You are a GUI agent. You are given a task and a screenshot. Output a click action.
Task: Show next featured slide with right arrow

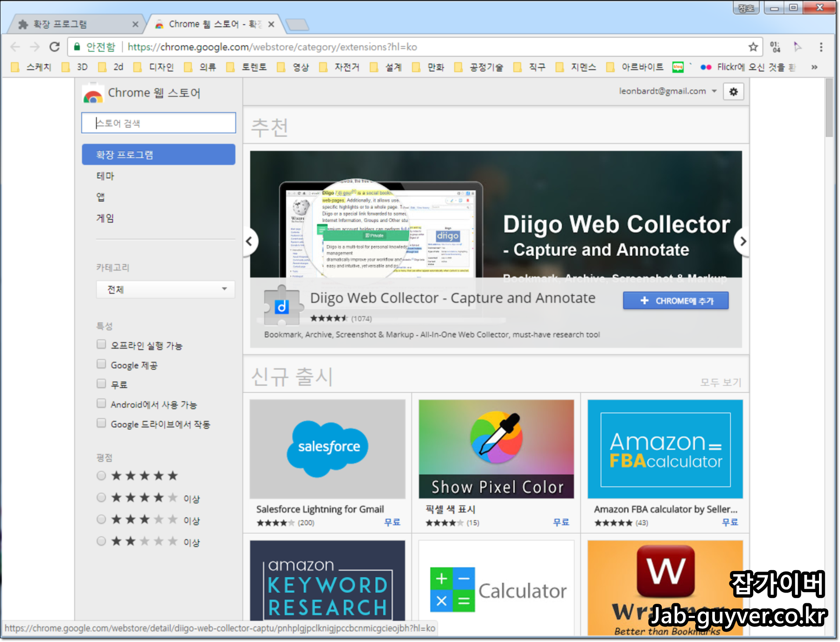coord(742,241)
